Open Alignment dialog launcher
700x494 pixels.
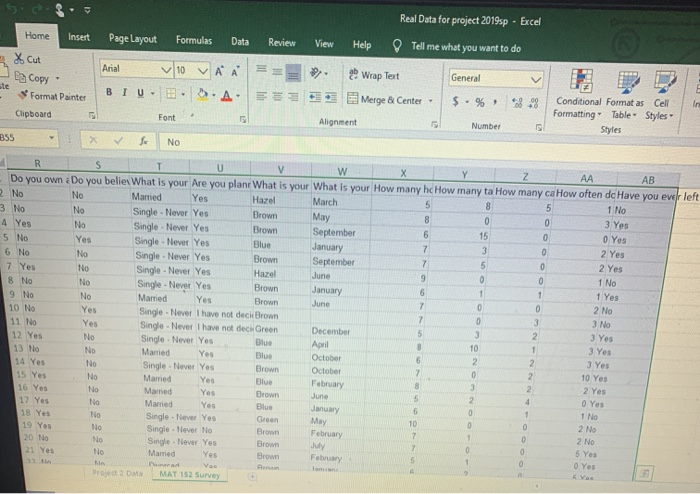tap(434, 124)
